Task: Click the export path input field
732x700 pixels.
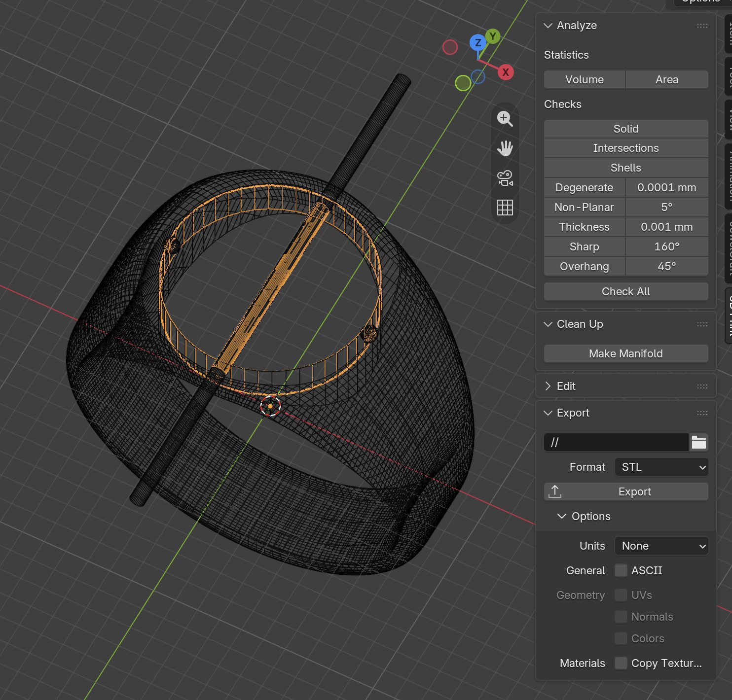Action: pos(616,442)
